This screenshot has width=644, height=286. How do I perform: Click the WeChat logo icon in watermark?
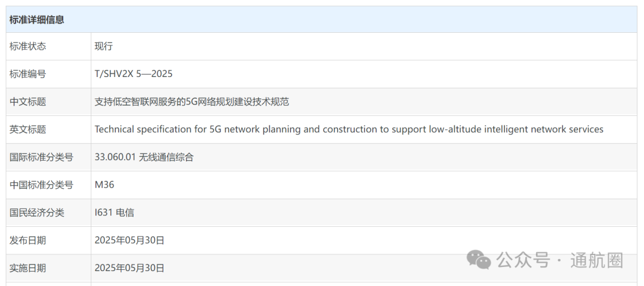click(x=478, y=260)
